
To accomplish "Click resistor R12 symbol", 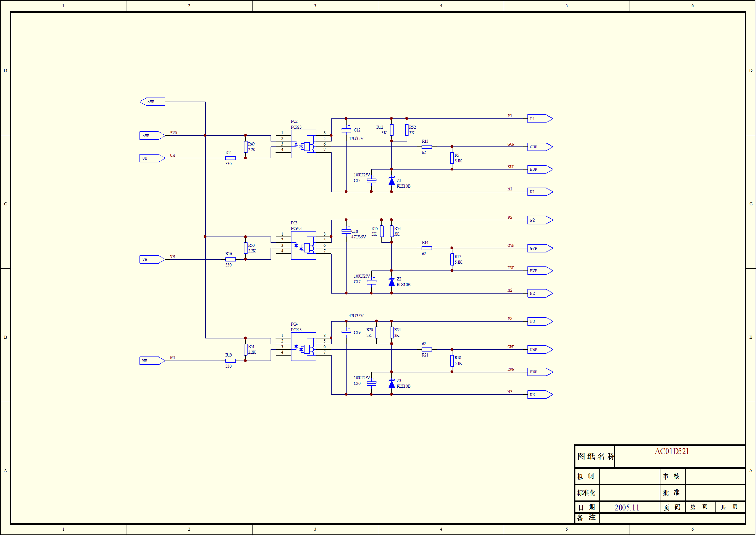I will [x=392, y=130].
